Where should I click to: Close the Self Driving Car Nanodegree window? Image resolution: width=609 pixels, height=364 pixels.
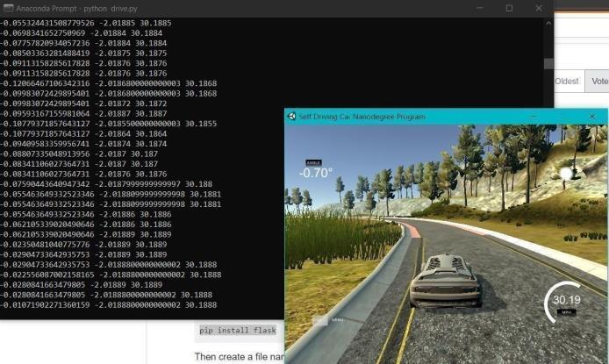point(592,117)
